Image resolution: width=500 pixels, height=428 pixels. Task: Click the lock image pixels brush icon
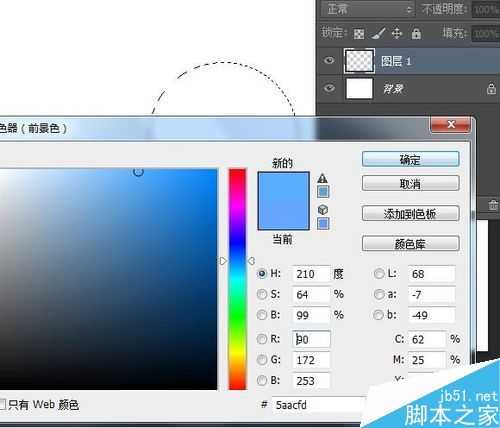(378, 33)
